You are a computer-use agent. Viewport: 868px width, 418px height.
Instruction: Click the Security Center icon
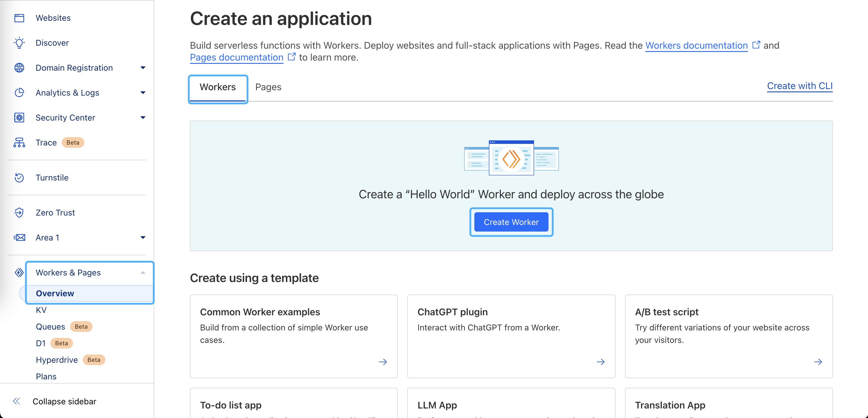coord(19,118)
